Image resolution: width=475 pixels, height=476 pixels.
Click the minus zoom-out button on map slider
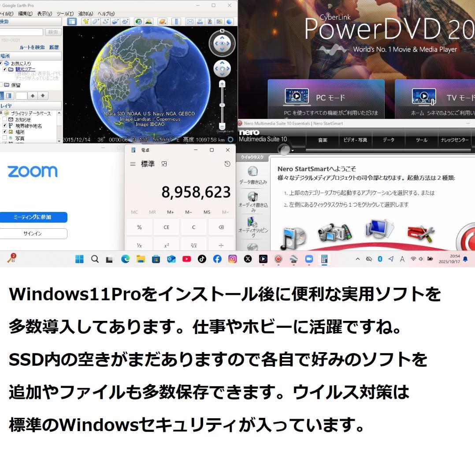(222, 126)
